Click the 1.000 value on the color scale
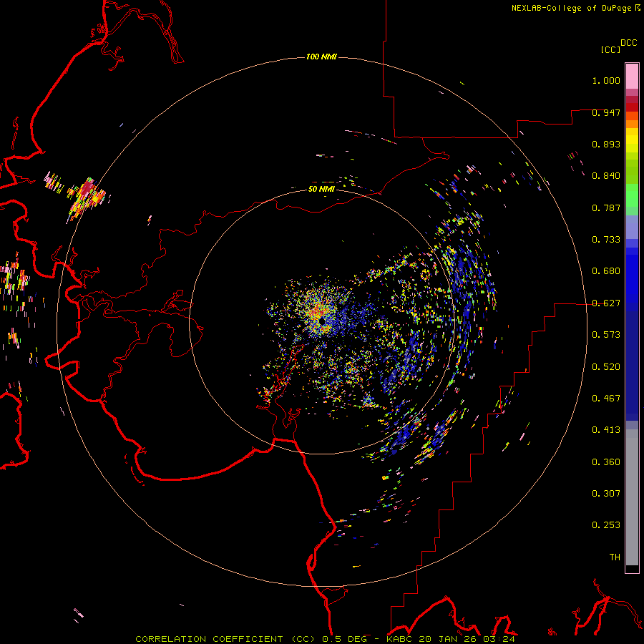Screen dimensions: 644x644 [606, 80]
